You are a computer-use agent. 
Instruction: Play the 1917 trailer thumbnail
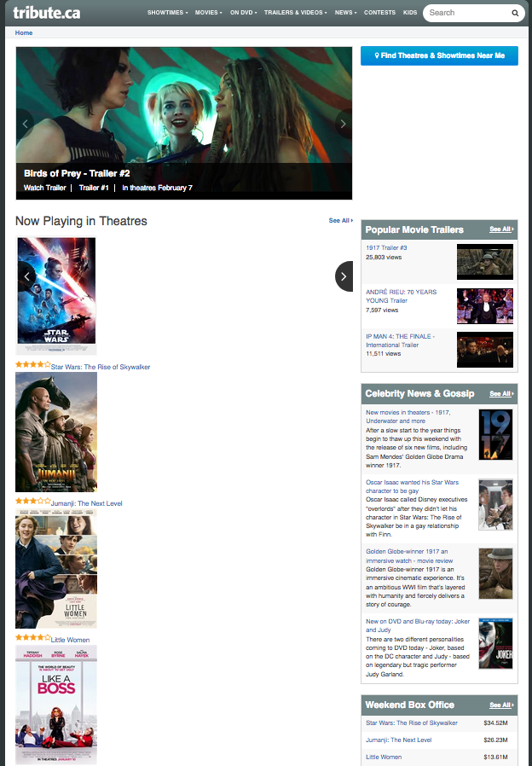484,262
